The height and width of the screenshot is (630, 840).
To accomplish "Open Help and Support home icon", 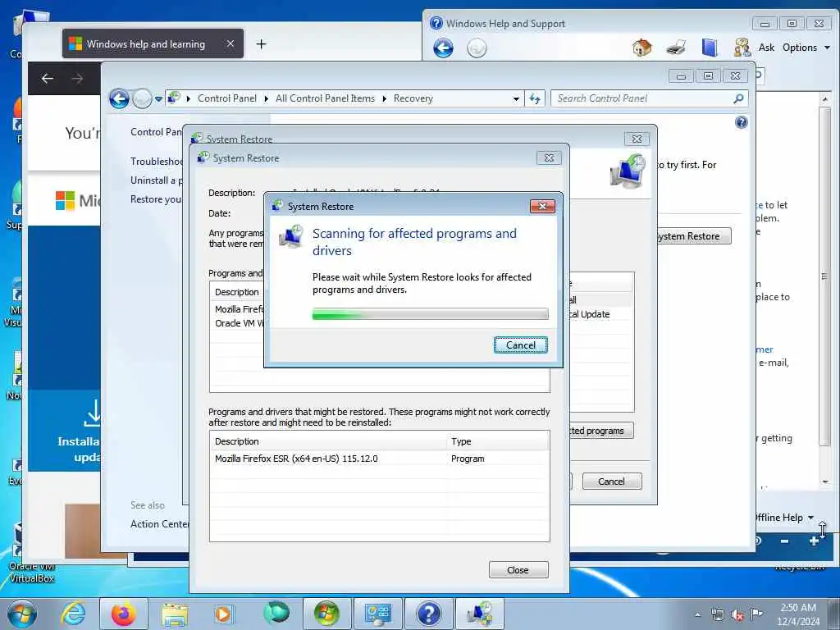I will click(x=641, y=48).
